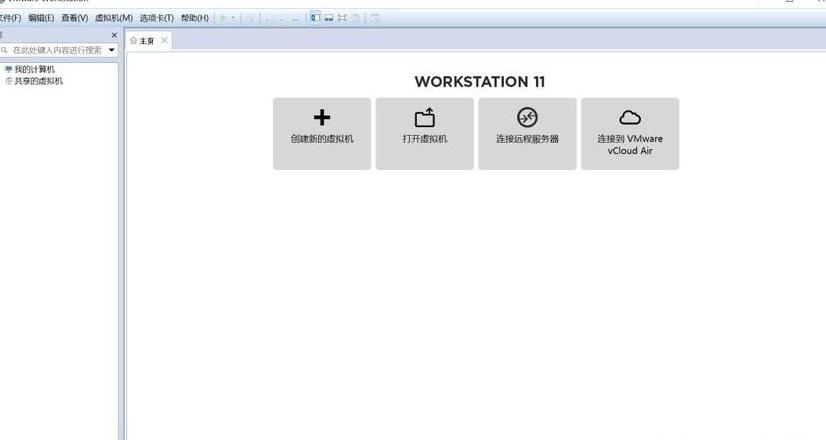The height and width of the screenshot is (440, 826).
Task: Click the cloud icon for vCloud Air
Action: [x=630, y=117]
